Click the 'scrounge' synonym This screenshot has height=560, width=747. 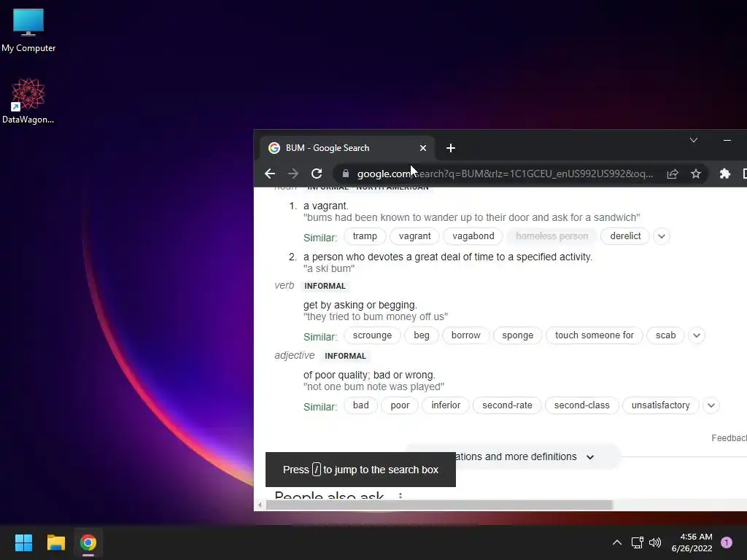pyautogui.click(x=372, y=335)
